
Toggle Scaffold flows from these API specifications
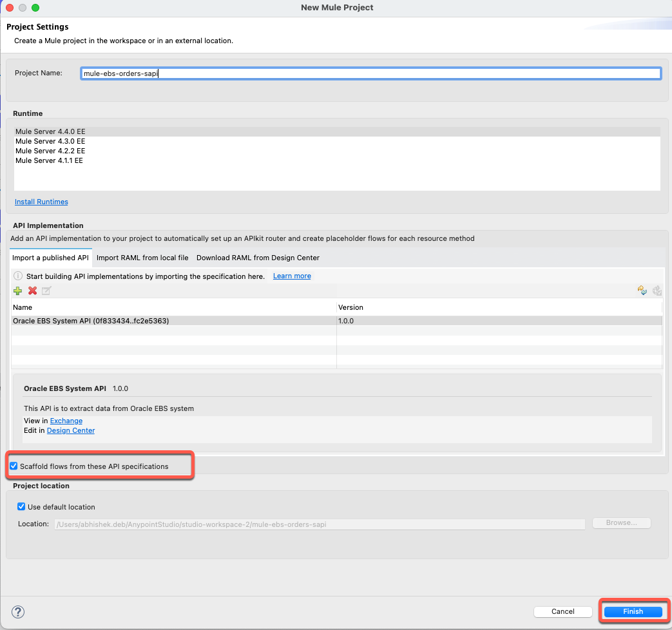pos(14,466)
